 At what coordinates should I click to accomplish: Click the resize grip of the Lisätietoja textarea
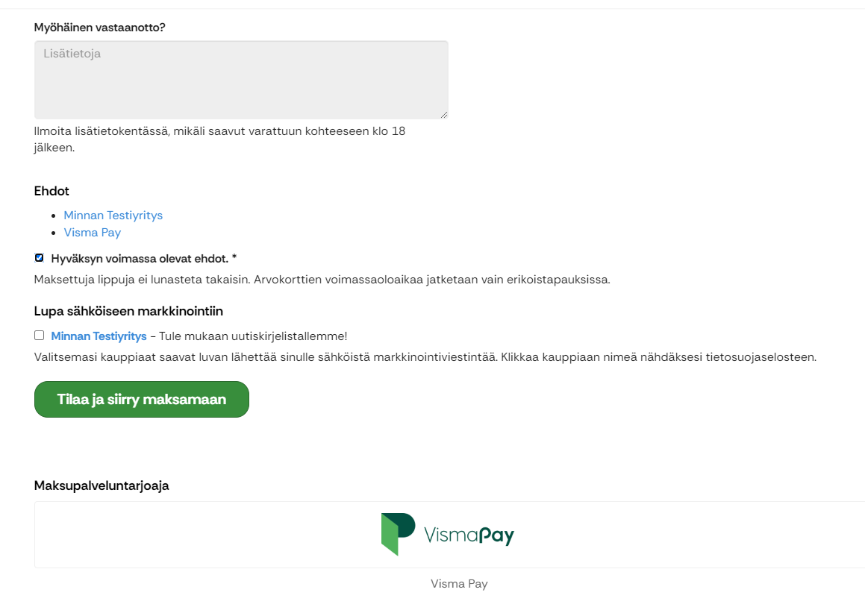444,115
